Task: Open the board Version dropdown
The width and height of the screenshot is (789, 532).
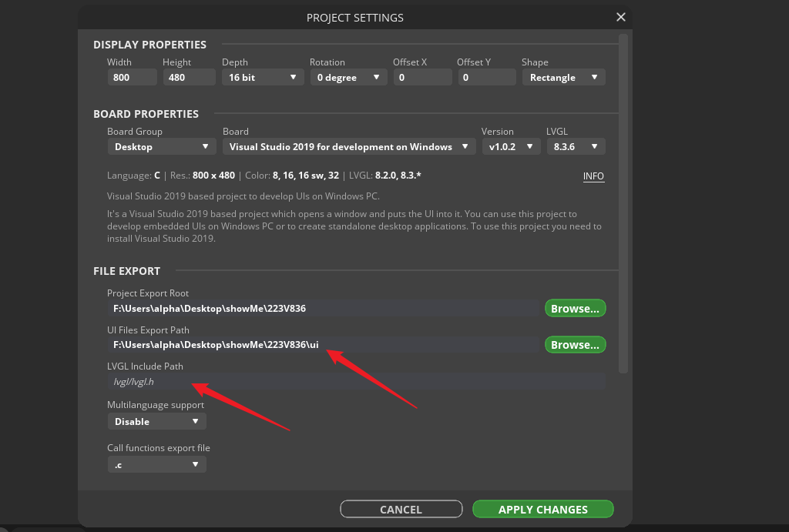Action: tap(511, 146)
